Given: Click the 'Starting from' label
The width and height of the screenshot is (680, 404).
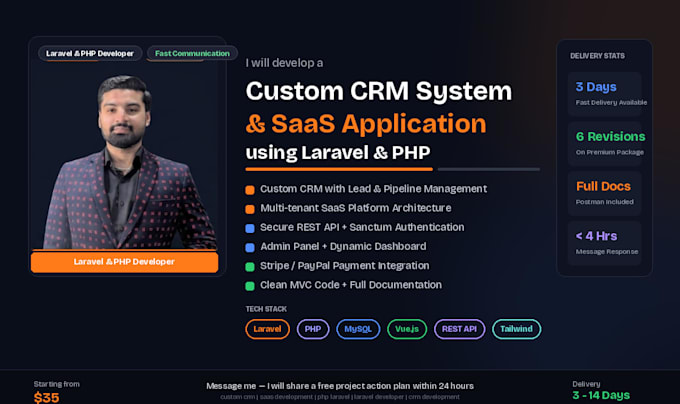Looking at the screenshot, I should point(56,384).
